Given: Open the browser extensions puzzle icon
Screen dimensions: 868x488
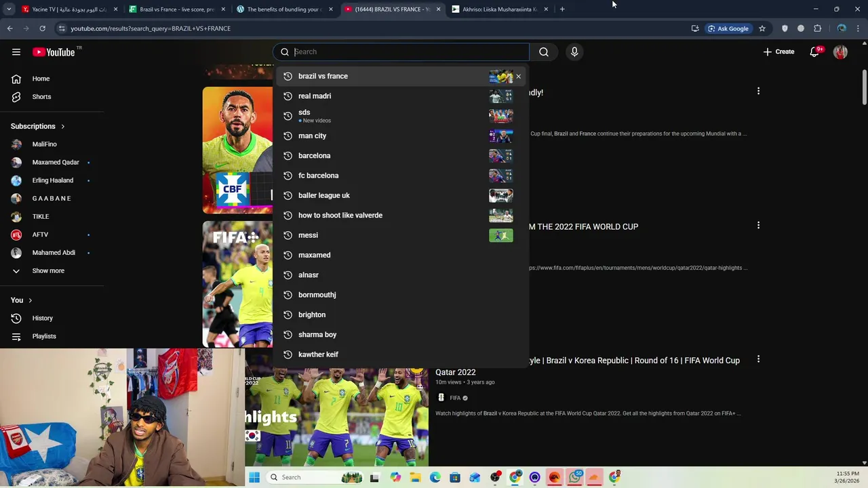Looking at the screenshot, I should (817, 28).
